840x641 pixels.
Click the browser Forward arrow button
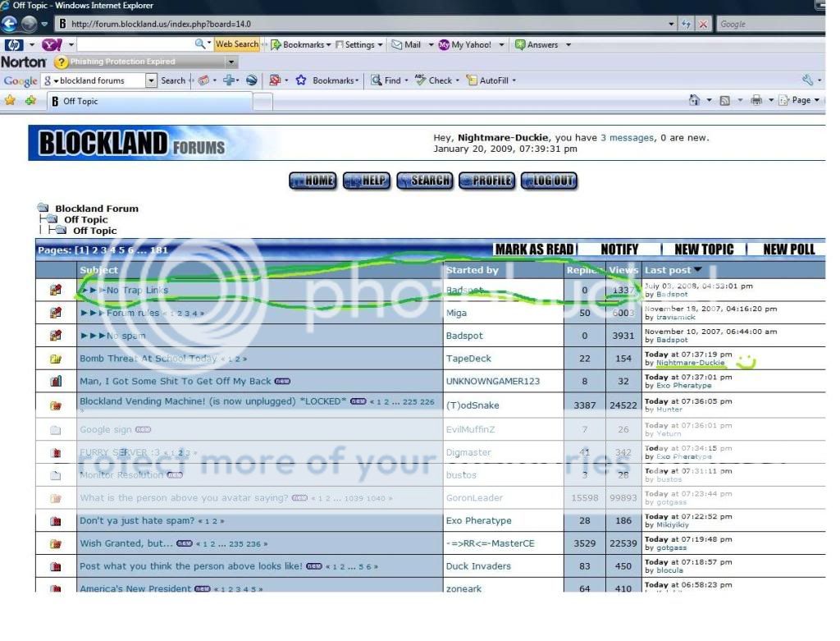click(29, 24)
